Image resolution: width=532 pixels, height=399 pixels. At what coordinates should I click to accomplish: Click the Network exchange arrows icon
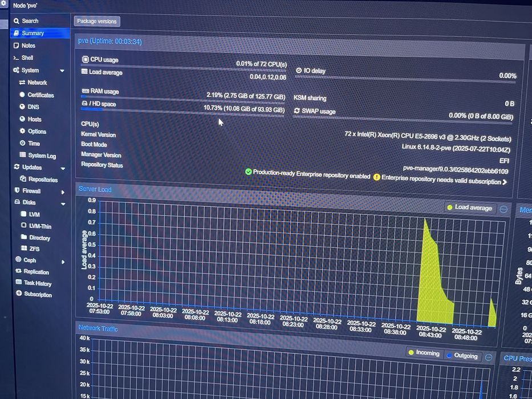coord(22,83)
